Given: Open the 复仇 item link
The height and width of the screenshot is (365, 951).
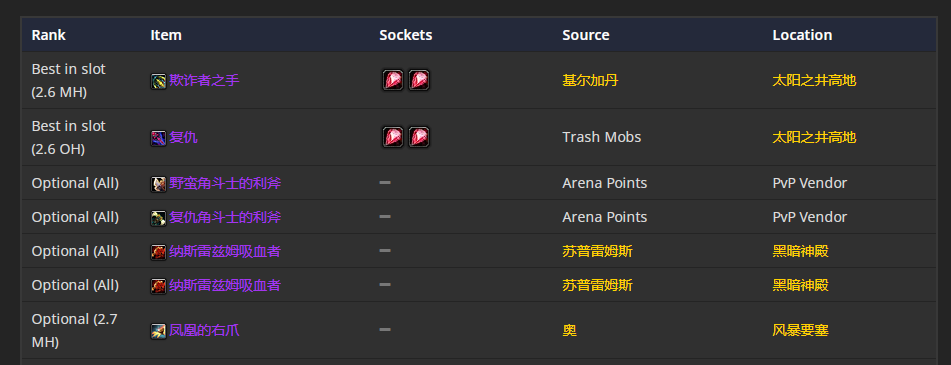Looking at the screenshot, I should [183, 137].
